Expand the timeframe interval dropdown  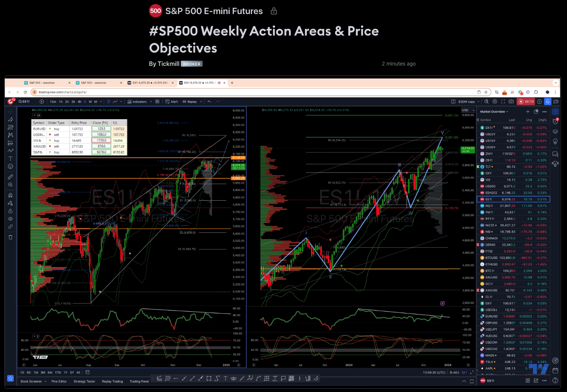click(x=101, y=101)
